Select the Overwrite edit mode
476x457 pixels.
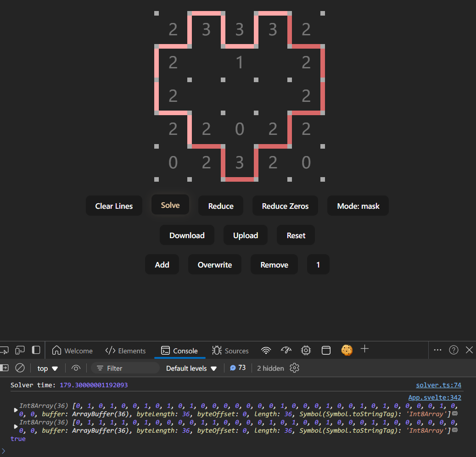(215, 265)
